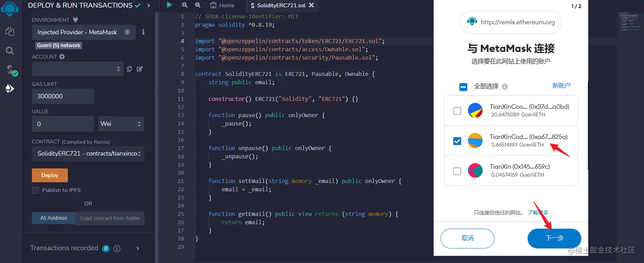The image size is (644, 263).
Task: Open the Environment provider dropdown
Action: click(84, 32)
